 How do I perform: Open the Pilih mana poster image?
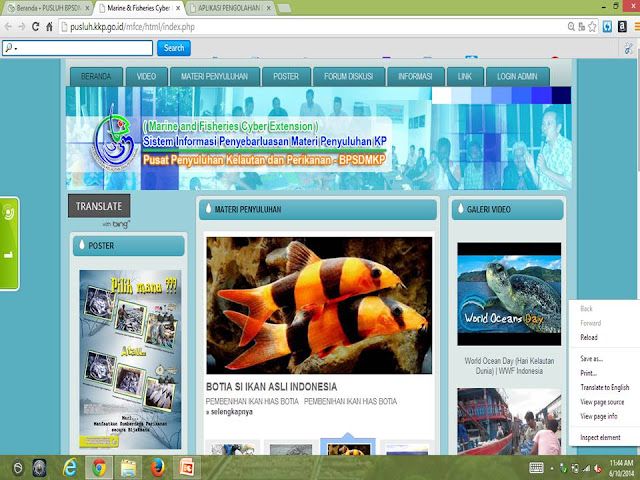[x=130, y=359]
